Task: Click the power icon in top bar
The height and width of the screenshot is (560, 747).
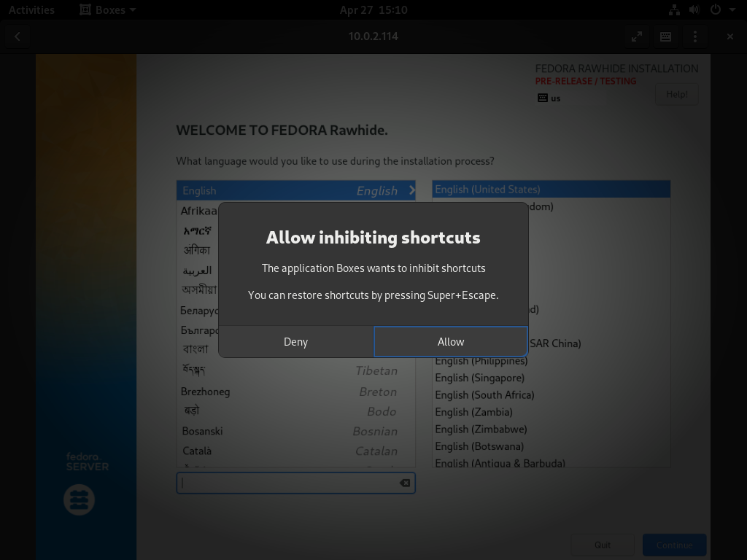Action: [716, 9]
